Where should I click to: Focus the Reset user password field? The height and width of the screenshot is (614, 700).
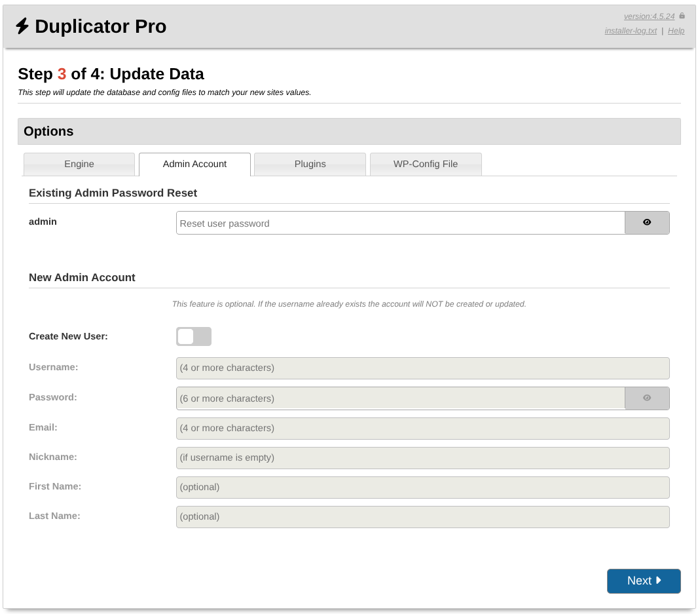coord(400,223)
